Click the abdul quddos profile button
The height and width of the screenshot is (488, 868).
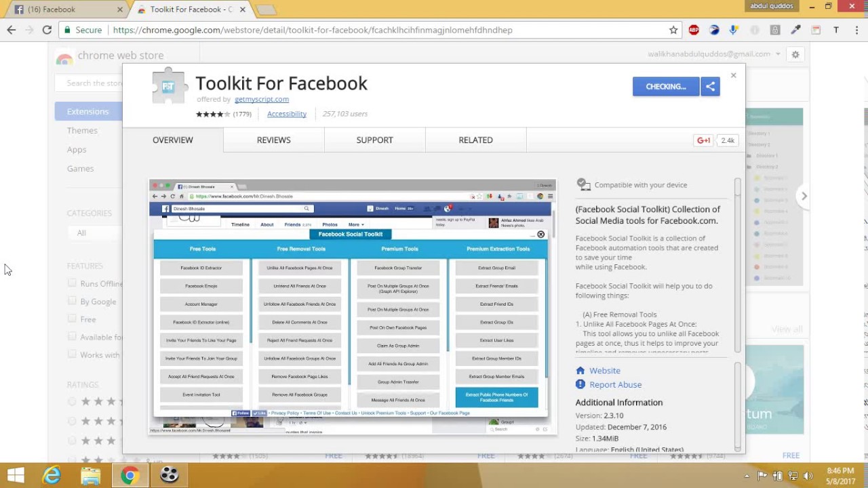click(x=772, y=6)
